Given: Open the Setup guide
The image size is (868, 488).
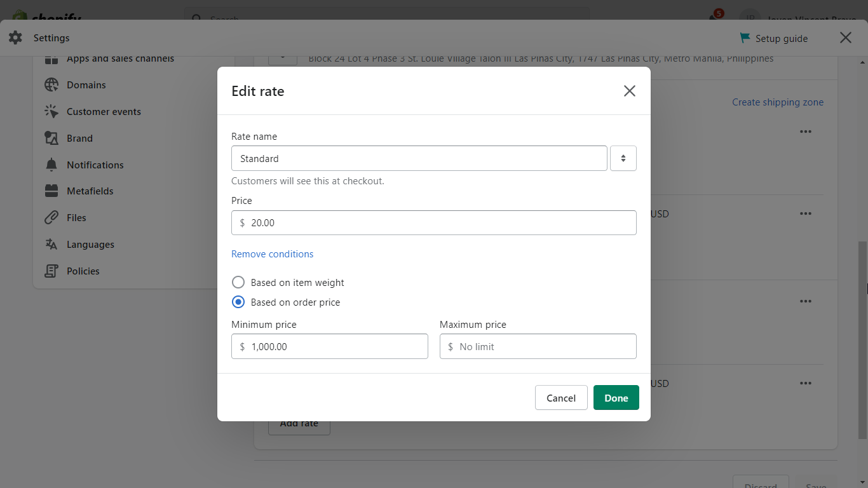Looking at the screenshot, I should (x=774, y=39).
